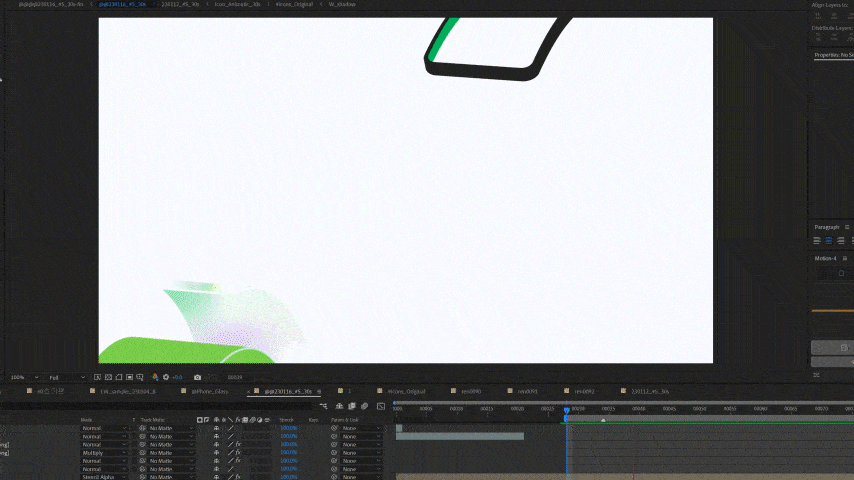Toggle hide shy layers timeline switch
The image size is (854, 480).
[339, 406]
